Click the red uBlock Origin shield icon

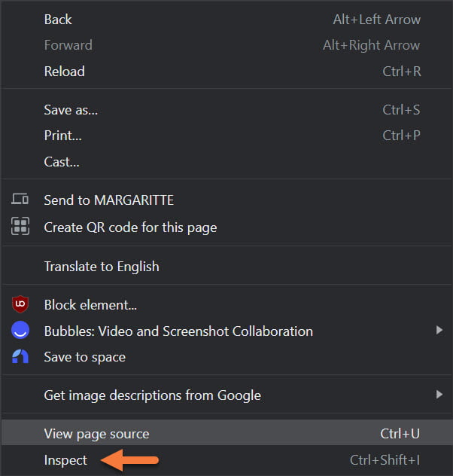[x=20, y=305]
